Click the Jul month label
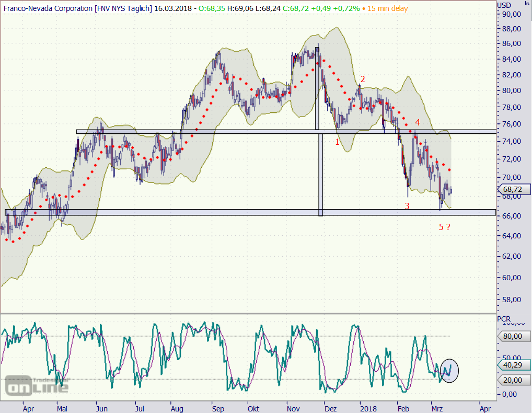The width and height of the screenshot is (532, 413). coord(140,409)
